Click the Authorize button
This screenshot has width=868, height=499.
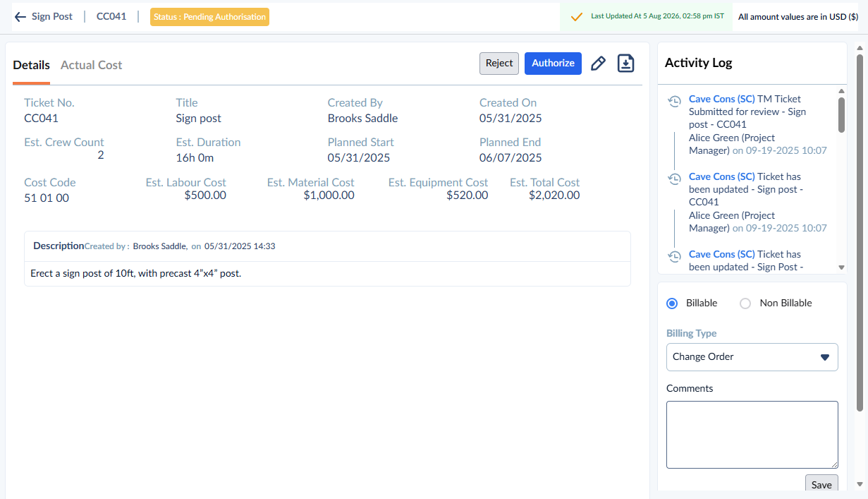tap(553, 64)
